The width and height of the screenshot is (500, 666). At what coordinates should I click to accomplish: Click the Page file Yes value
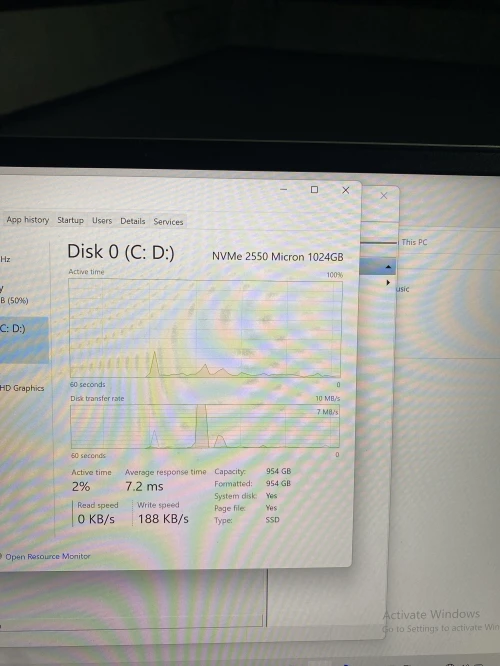[271, 508]
